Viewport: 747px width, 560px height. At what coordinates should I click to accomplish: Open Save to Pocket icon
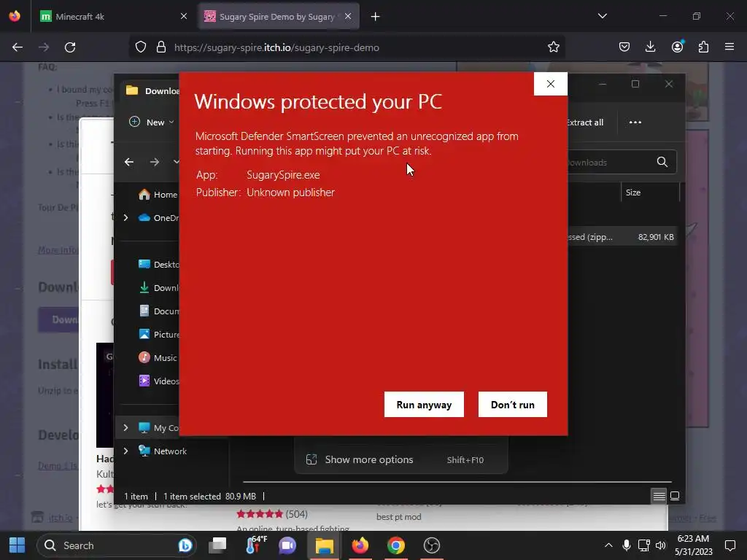click(x=624, y=47)
